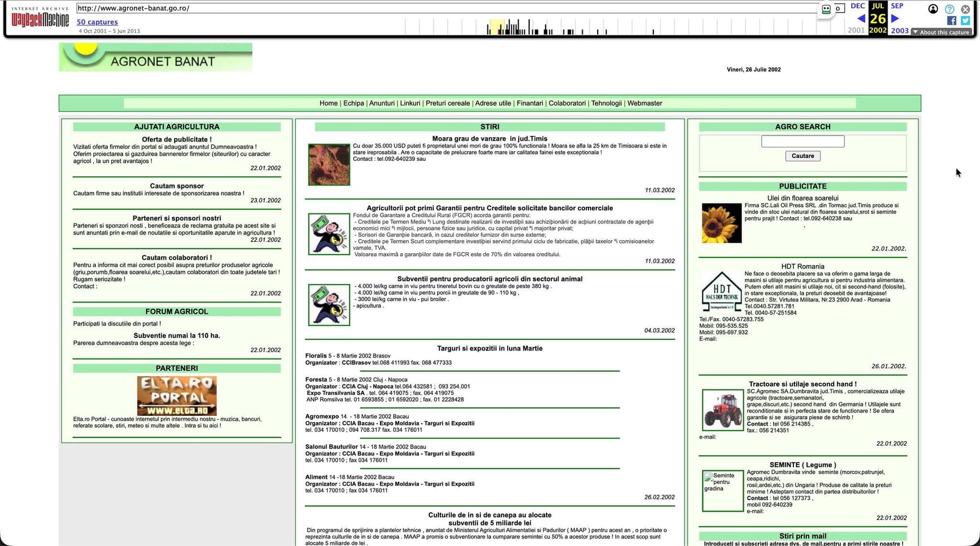Open the Cautam colaboratori ! headline
This screenshot has height=546, width=980.
(177, 258)
